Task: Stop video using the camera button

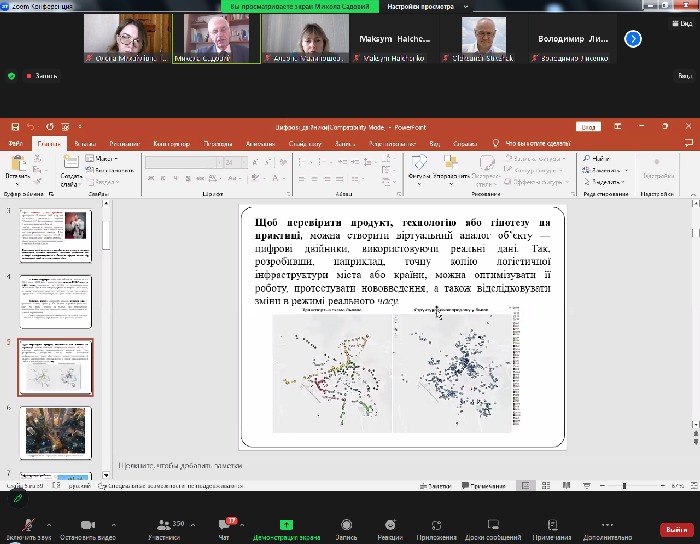Action: click(x=87, y=525)
